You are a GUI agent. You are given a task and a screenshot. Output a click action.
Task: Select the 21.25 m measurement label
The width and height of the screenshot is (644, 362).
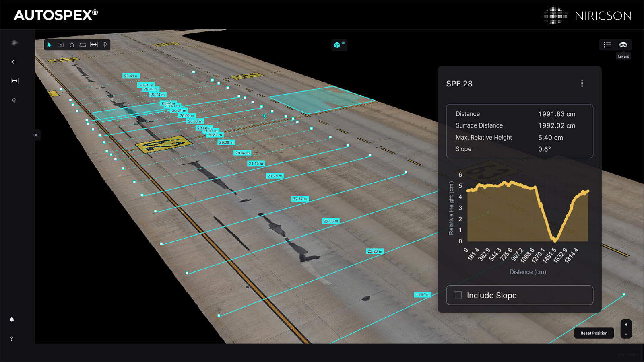point(275,176)
